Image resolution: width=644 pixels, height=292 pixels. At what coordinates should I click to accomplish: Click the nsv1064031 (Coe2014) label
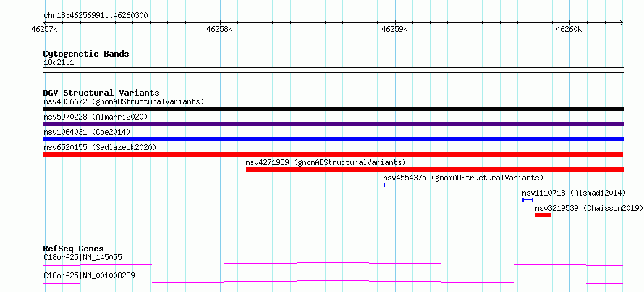87,132
